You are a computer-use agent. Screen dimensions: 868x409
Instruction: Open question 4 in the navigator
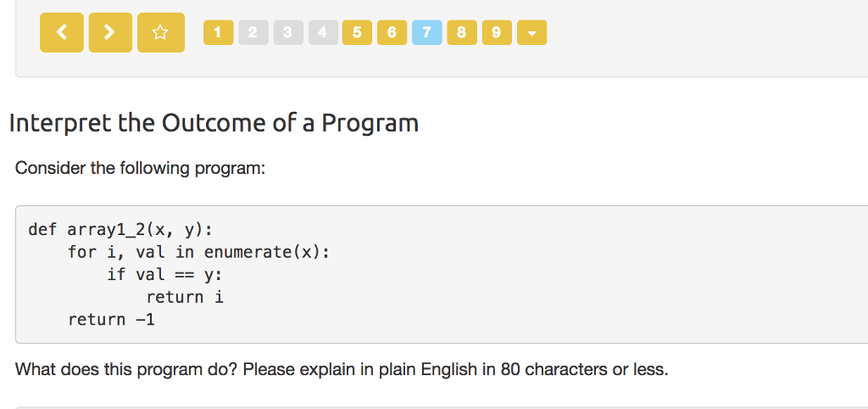click(x=321, y=33)
